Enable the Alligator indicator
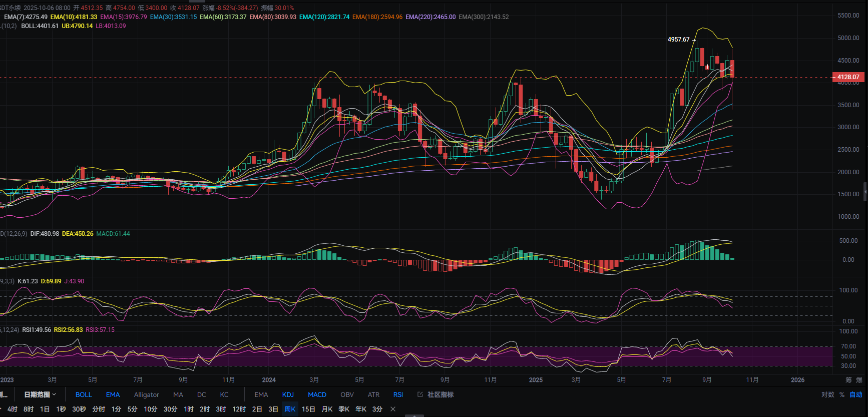868x417 pixels. point(146,394)
